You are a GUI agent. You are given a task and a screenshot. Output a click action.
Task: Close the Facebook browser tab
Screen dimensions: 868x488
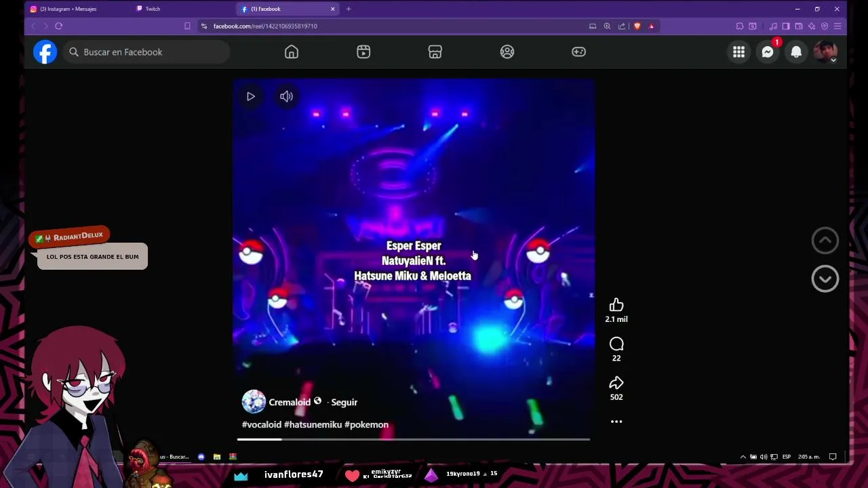(333, 9)
